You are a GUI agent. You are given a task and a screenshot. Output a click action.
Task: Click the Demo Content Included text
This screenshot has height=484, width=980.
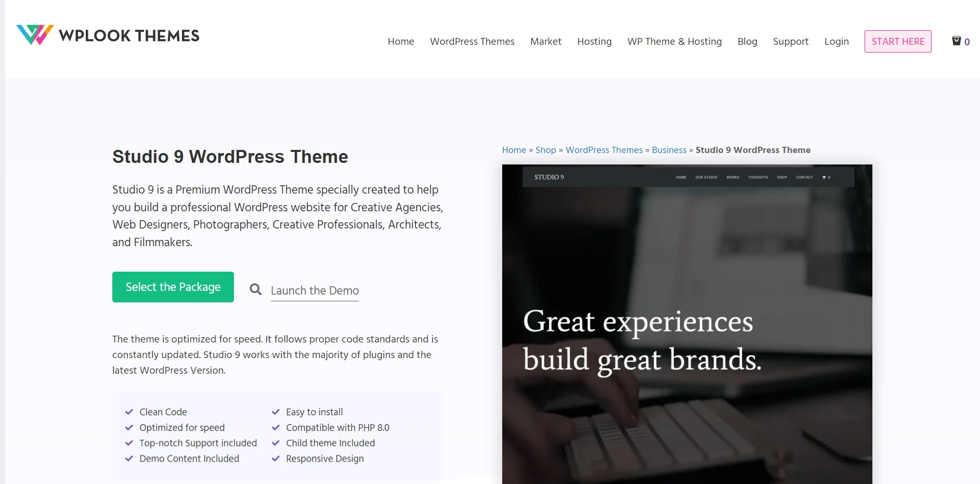point(189,458)
